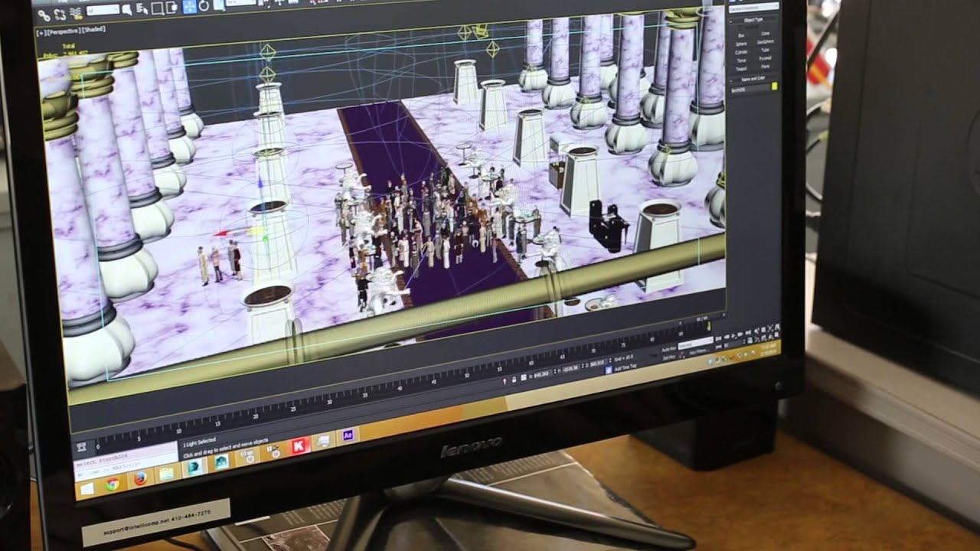This screenshot has height=551, width=980.
Task: Click the system clock in the taskbar tray
Action: pos(770,348)
